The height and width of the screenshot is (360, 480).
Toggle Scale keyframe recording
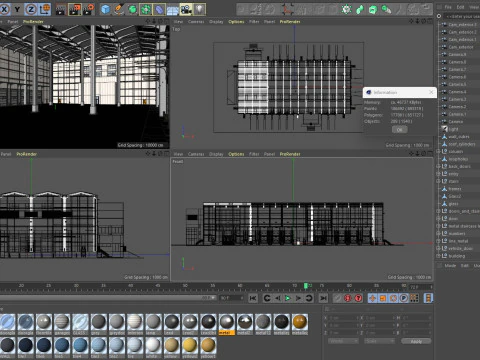383,298
